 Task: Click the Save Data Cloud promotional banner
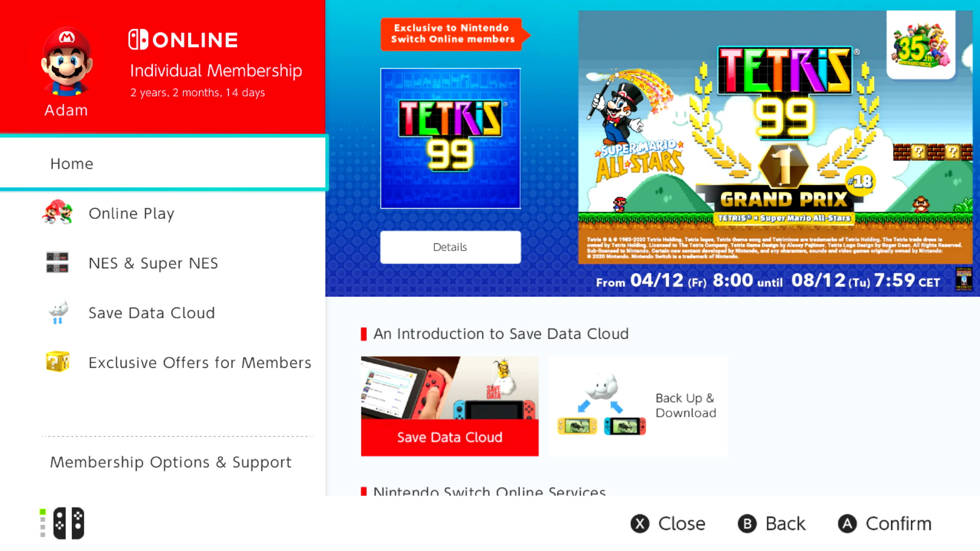click(450, 406)
